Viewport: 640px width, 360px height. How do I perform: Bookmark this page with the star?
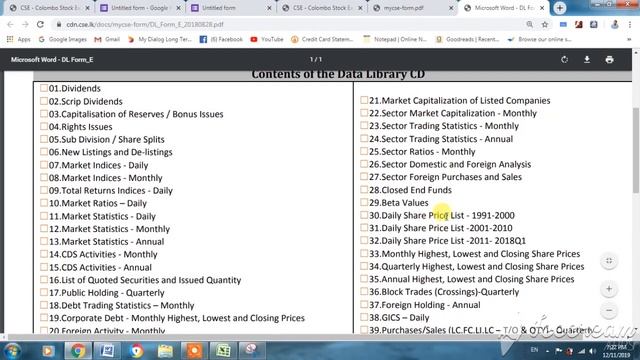point(544,24)
